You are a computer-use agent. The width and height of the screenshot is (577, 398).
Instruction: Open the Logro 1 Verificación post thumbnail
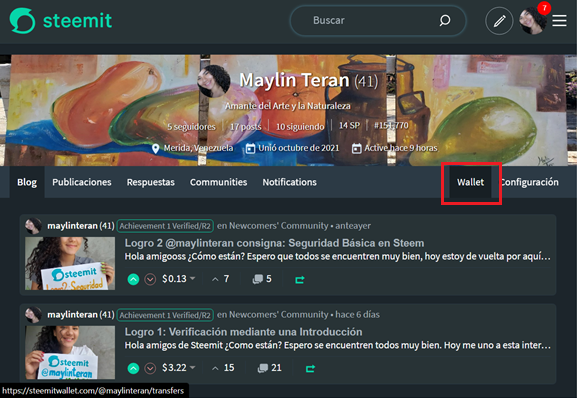tap(70, 352)
